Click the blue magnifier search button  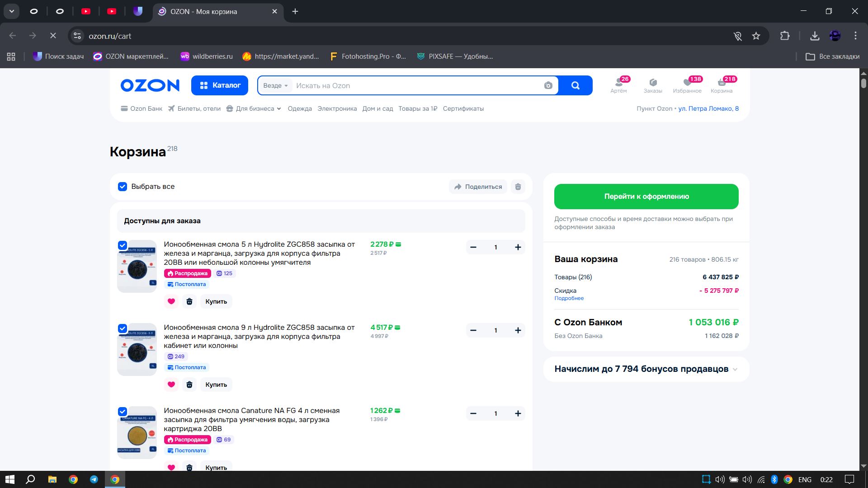[575, 85]
